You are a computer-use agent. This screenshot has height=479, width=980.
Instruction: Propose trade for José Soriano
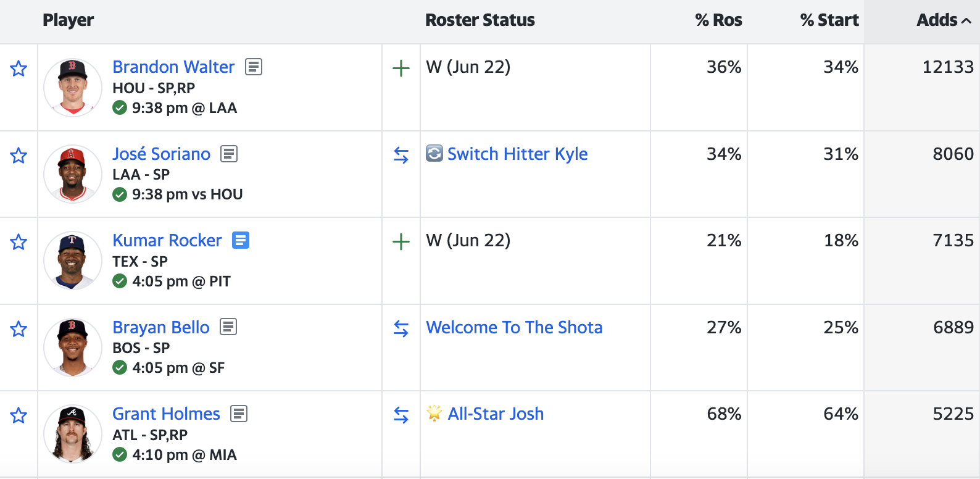[401, 155]
